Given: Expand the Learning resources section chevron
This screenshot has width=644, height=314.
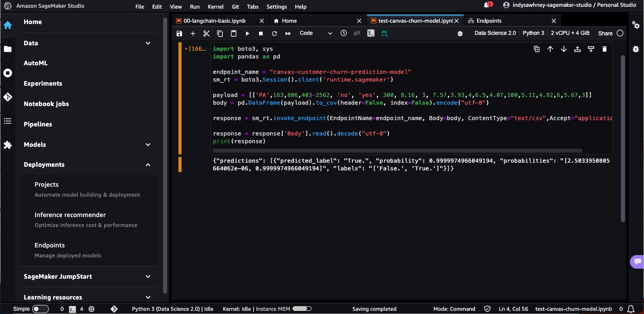Looking at the screenshot, I should [x=148, y=297].
